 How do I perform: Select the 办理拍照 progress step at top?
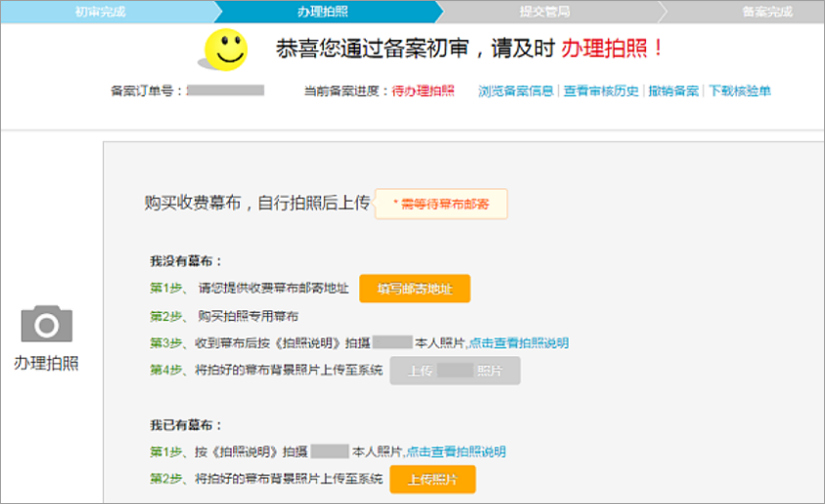[322, 11]
